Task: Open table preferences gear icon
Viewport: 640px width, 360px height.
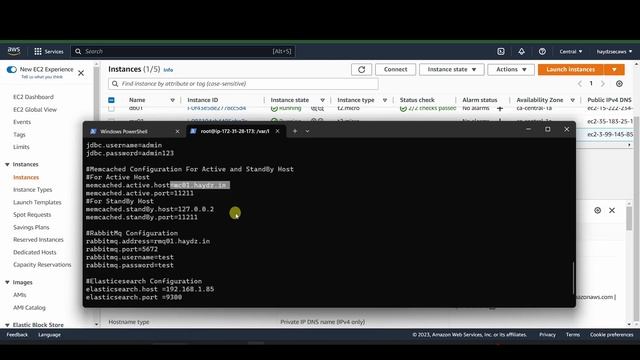Action: (x=619, y=84)
